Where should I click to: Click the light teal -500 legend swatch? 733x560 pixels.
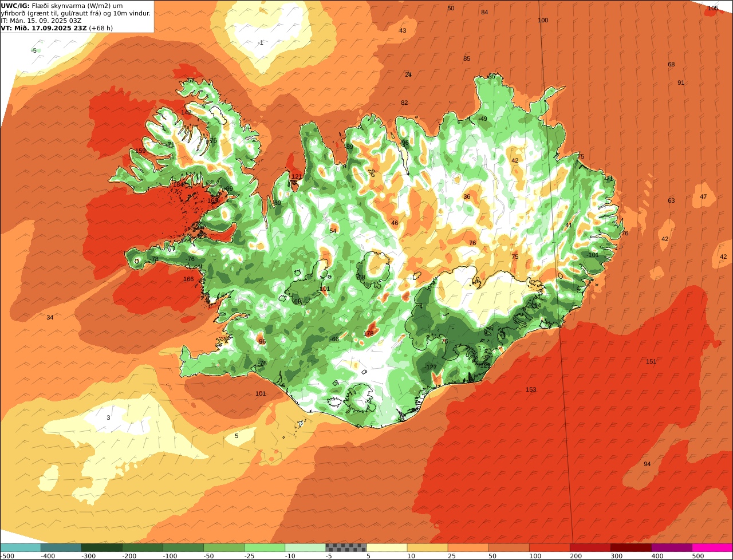[x=20, y=547]
